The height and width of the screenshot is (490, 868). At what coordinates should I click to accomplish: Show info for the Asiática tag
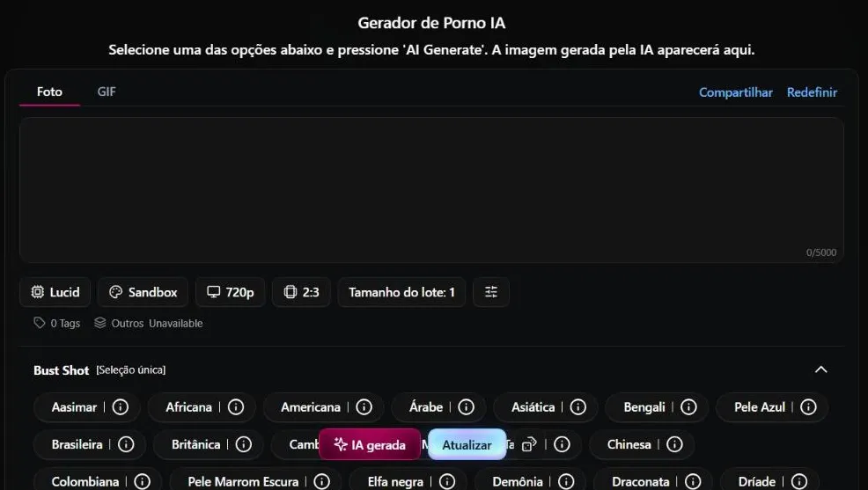(x=577, y=407)
